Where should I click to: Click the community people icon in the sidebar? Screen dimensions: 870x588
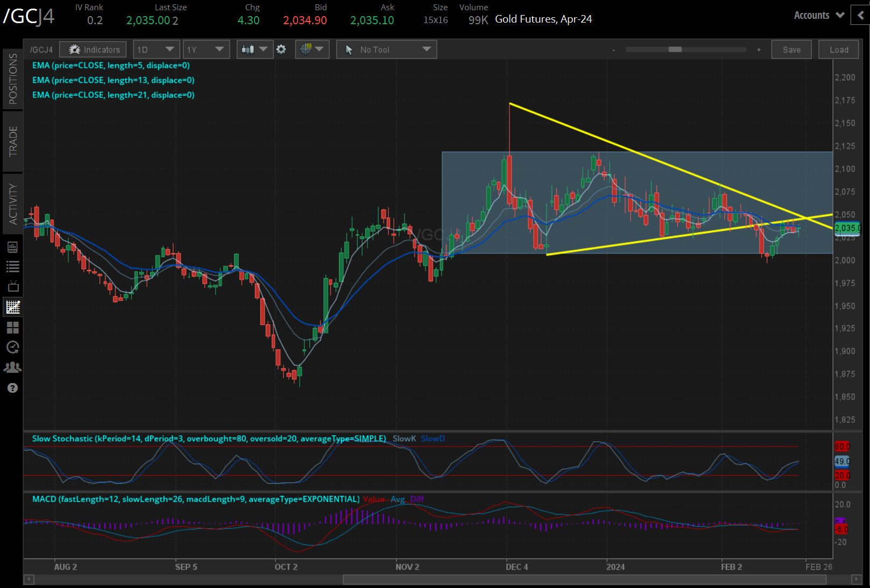click(12, 367)
